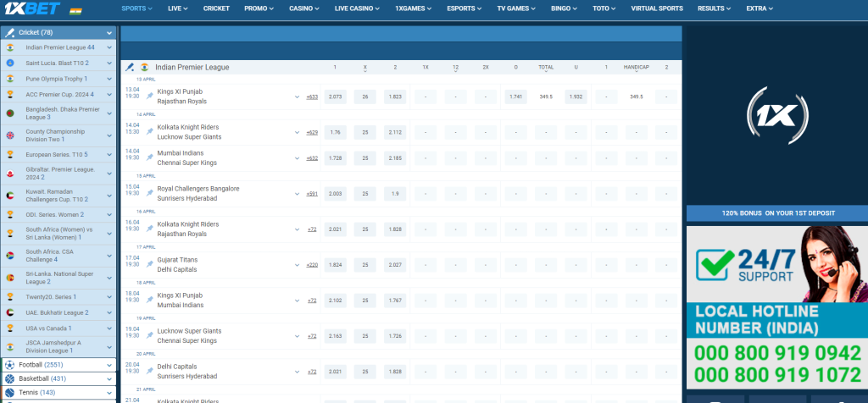Pin the Kings XI Punjab vs Rajasthan Royals match
868x403 pixels.
(x=149, y=97)
